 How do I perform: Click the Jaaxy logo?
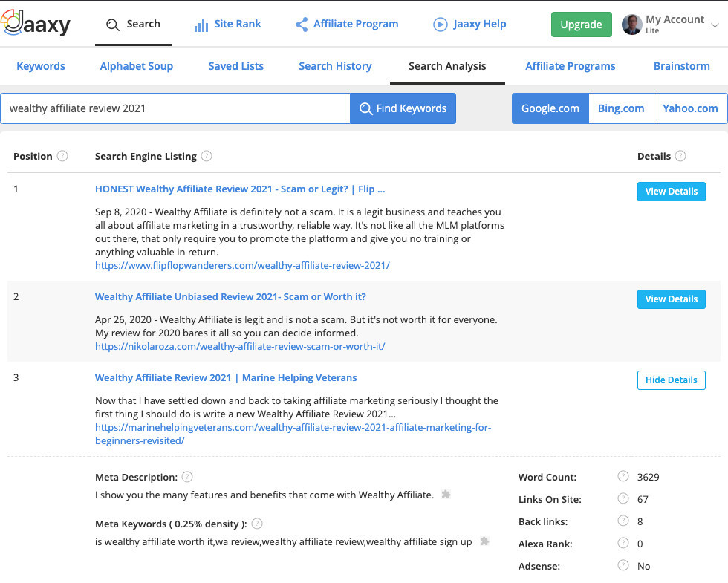(36, 23)
